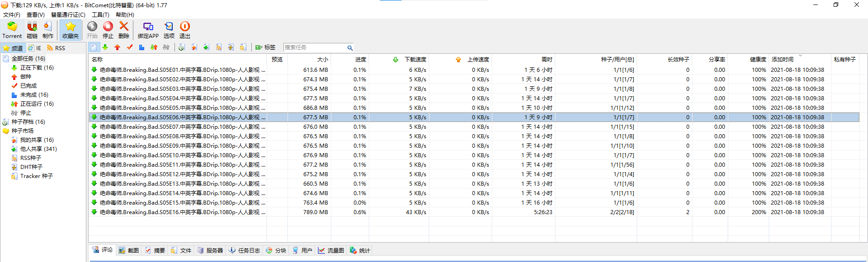Add a magnet link via 磁链

[32, 30]
